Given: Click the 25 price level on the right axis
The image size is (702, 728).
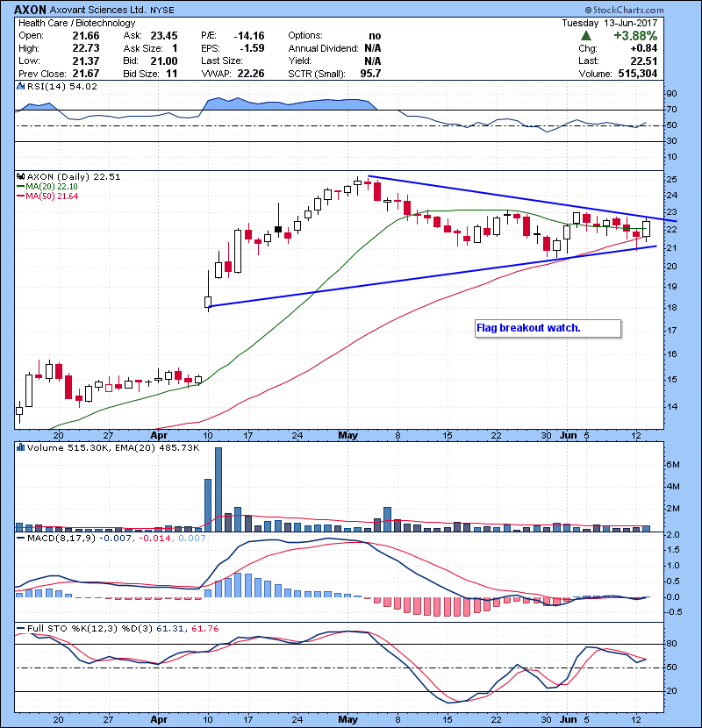Looking at the screenshot, I should (672, 180).
